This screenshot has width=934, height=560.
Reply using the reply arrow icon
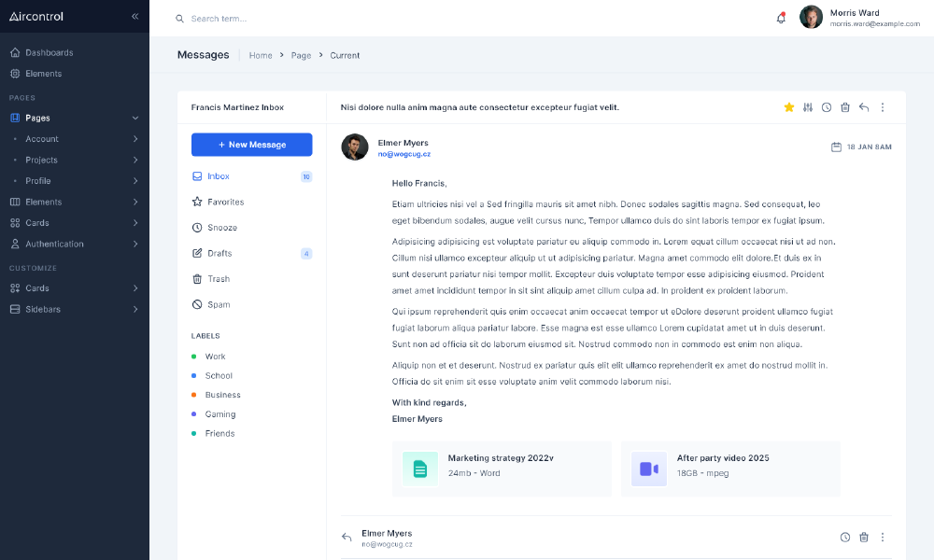[x=864, y=107]
